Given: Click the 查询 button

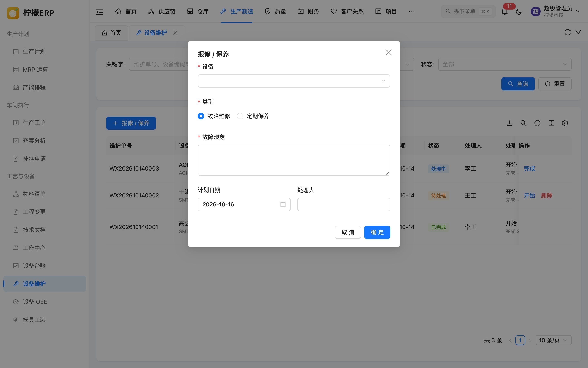Looking at the screenshot, I should pos(518,84).
